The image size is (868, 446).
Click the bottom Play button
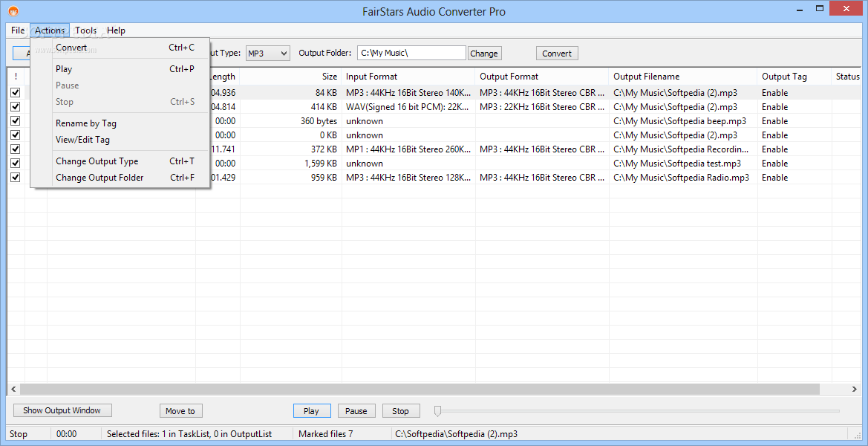312,410
